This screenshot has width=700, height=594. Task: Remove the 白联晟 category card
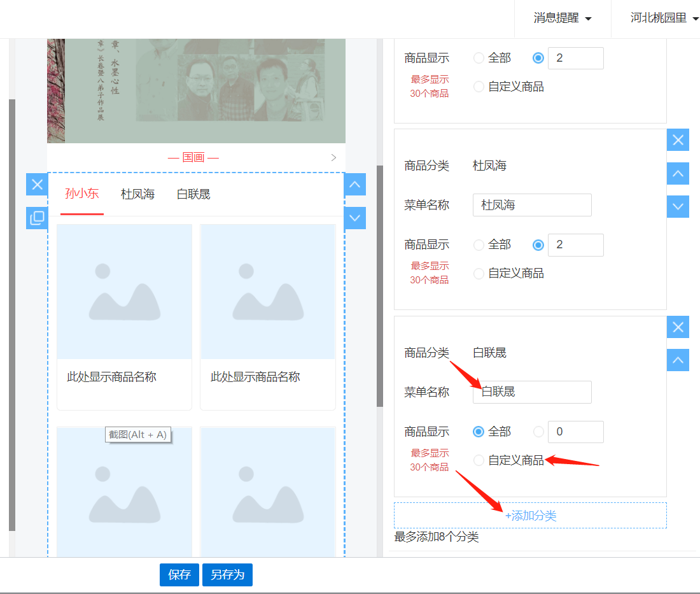678,327
